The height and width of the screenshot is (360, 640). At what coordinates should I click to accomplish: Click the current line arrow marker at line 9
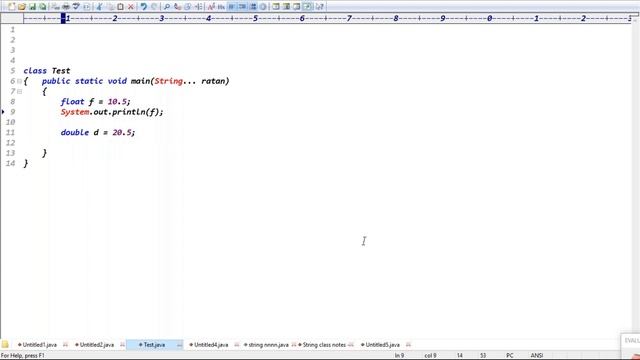tap(3, 111)
